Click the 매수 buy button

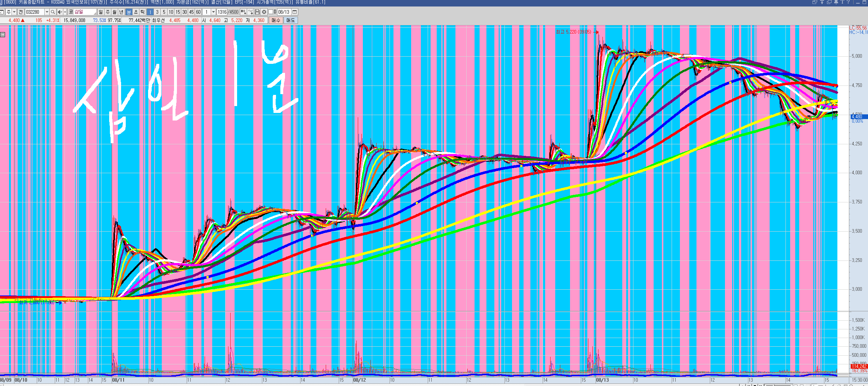276,20
